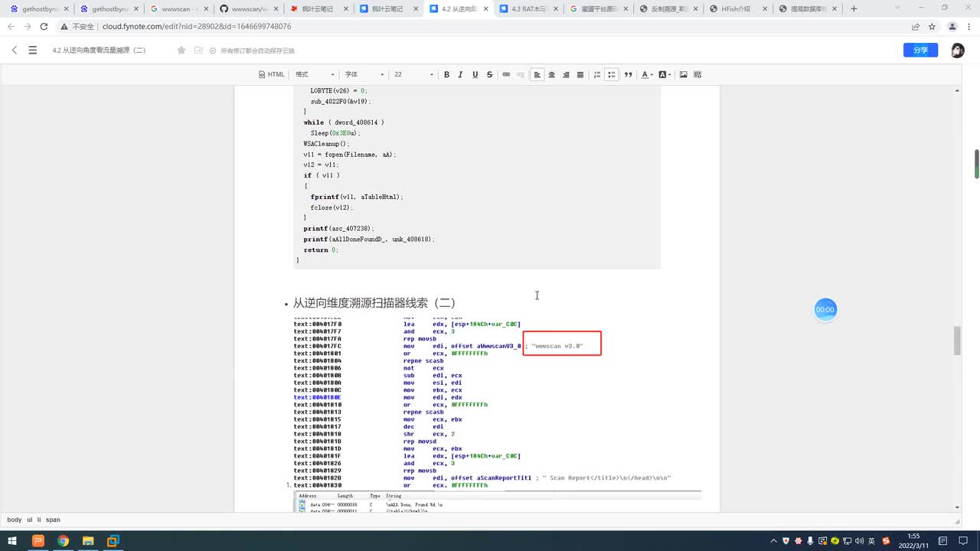Select the 'span' element path item
980x551 pixels.
(53, 520)
